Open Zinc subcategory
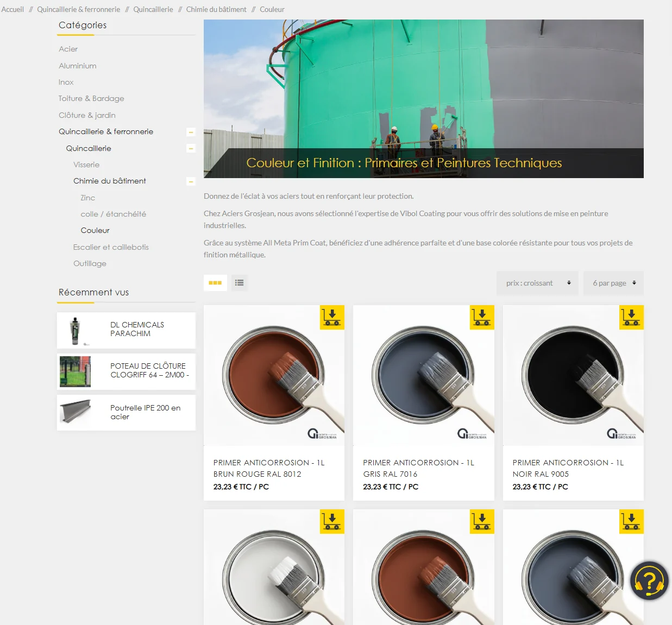672x625 pixels. 88,198
